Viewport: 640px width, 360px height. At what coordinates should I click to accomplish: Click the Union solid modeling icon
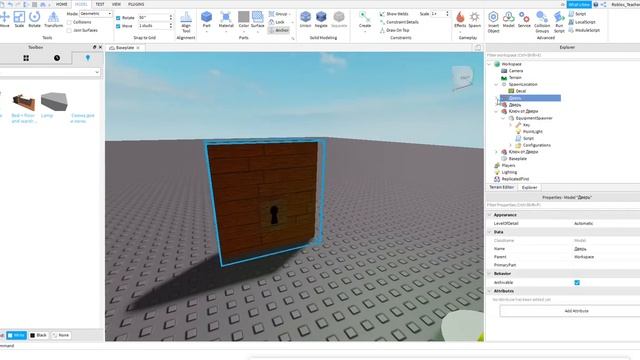point(305,19)
